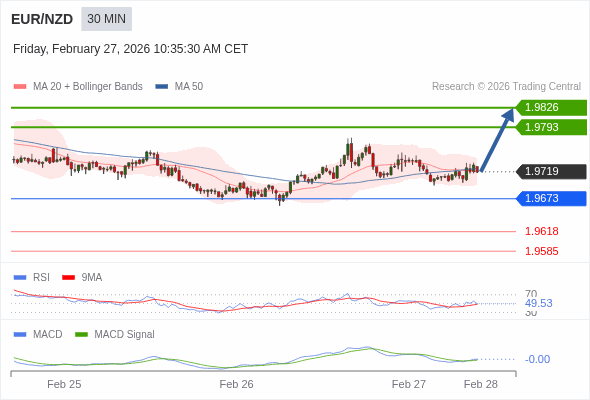Click the 'Feb 25' date axis label
Image resolution: width=590 pixels, height=400 pixels.
pos(64,384)
